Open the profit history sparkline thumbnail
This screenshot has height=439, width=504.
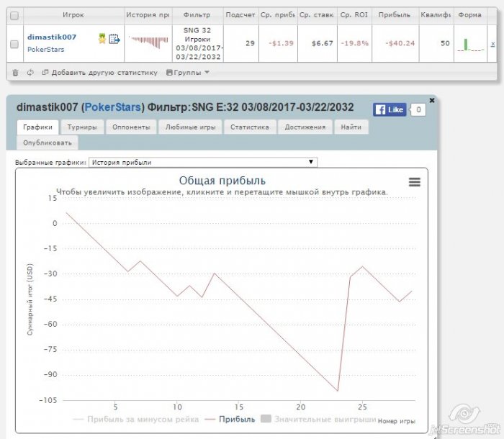point(148,42)
